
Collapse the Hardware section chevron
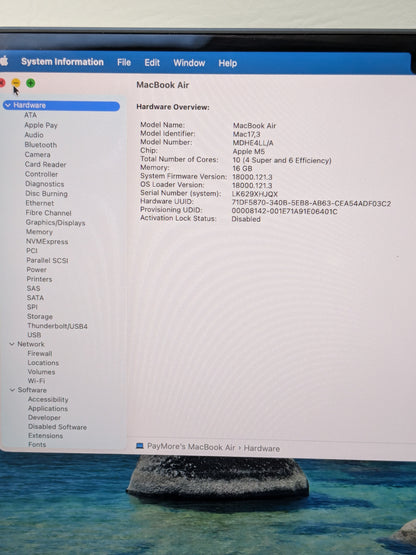(8, 105)
